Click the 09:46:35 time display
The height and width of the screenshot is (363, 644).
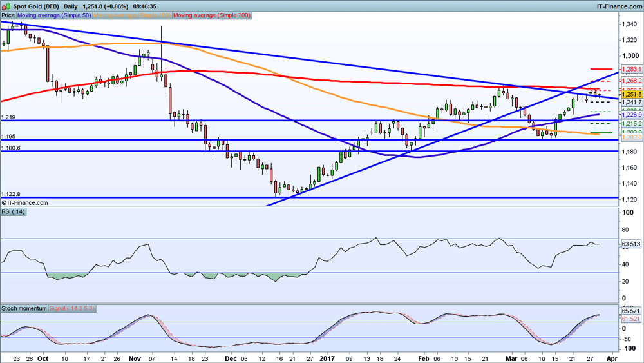(x=144, y=6)
